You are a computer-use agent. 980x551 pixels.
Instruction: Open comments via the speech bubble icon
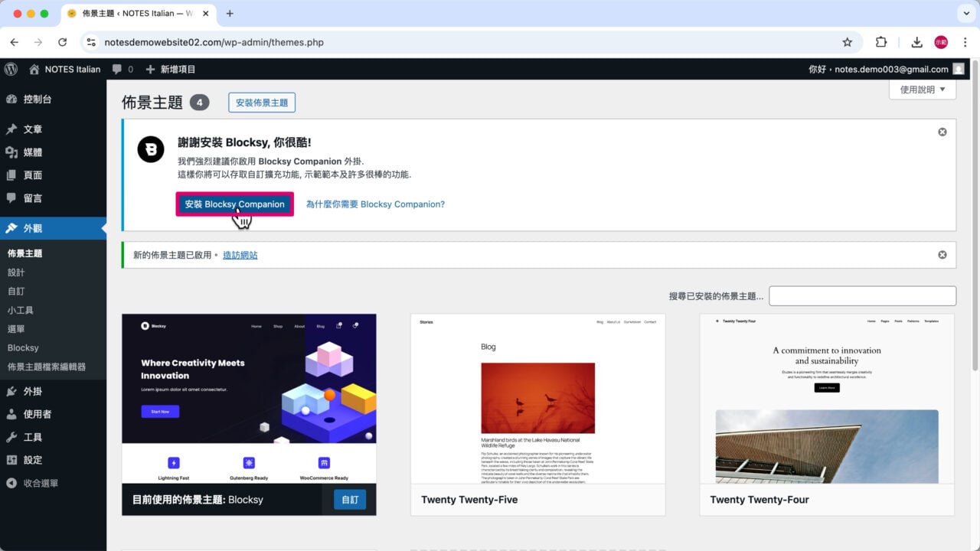[x=116, y=69]
